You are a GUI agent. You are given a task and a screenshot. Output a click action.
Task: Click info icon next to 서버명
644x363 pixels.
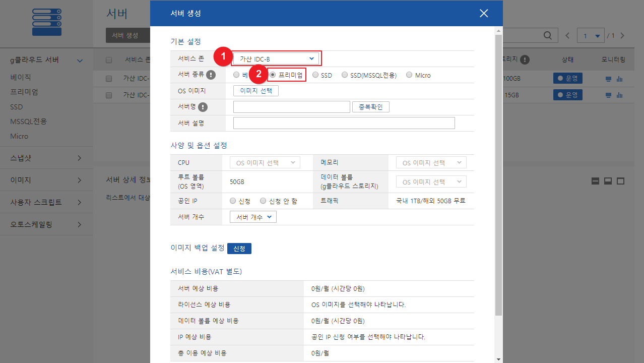pos(203,107)
